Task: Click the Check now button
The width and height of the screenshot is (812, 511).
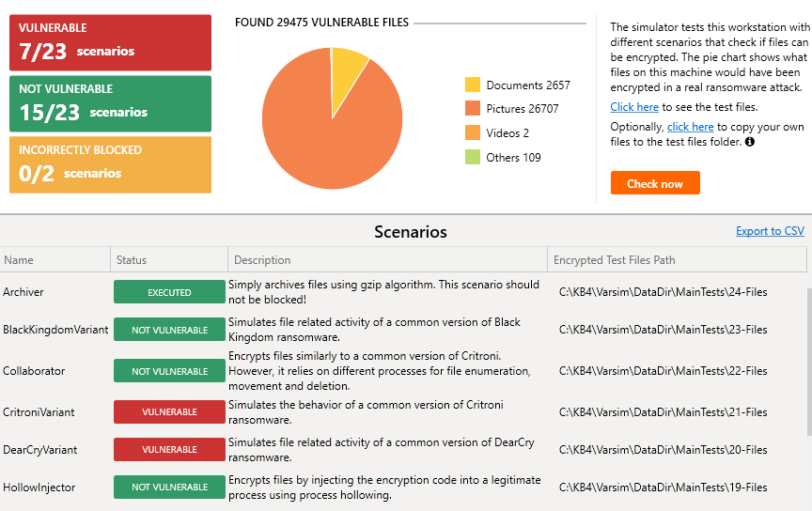Action: 655,183
